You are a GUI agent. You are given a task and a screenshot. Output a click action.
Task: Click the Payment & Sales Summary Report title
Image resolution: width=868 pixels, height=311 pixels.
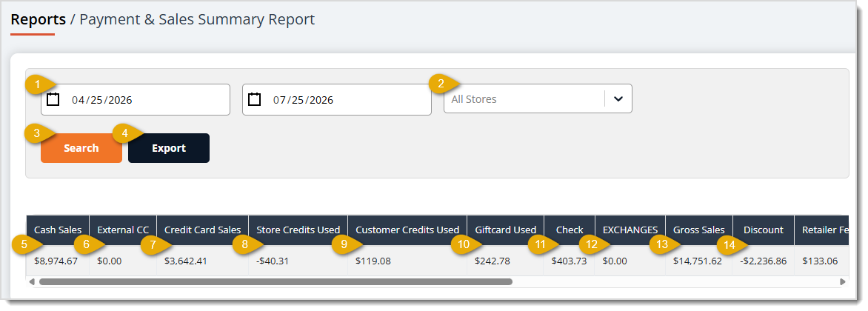click(197, 19)
